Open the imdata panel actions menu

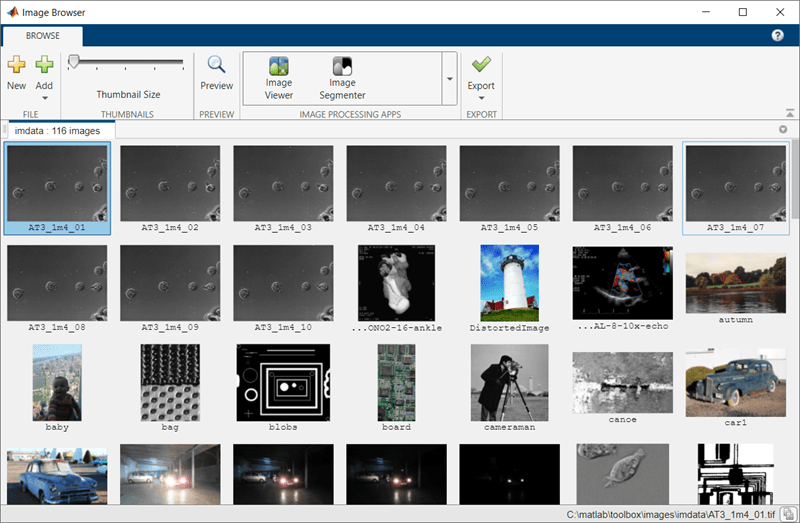click(783, 130)
